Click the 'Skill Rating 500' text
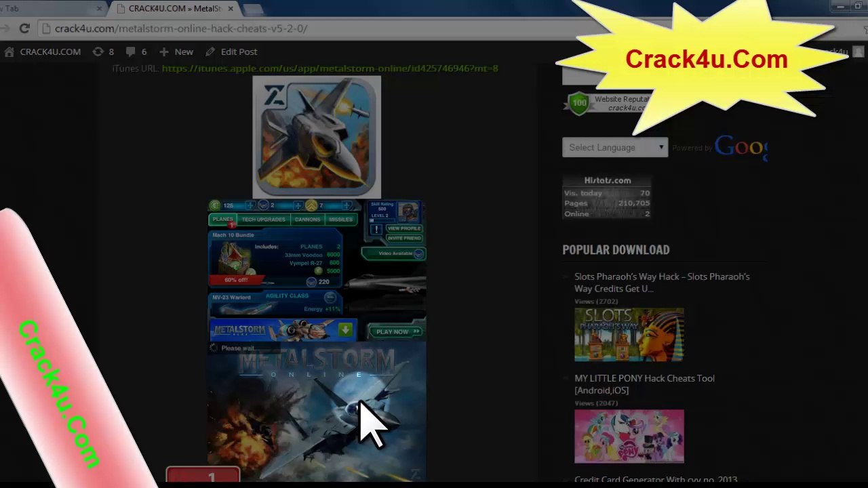 tap(382, 207)
